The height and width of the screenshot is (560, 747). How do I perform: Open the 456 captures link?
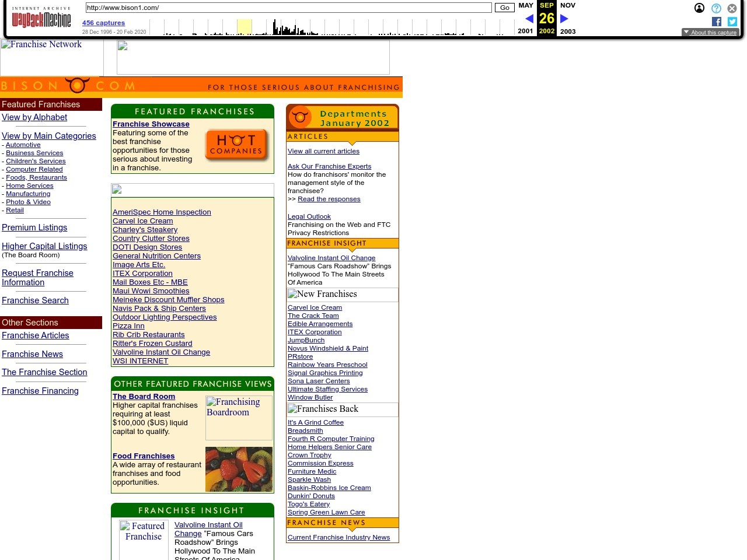[x=103, y=23]
